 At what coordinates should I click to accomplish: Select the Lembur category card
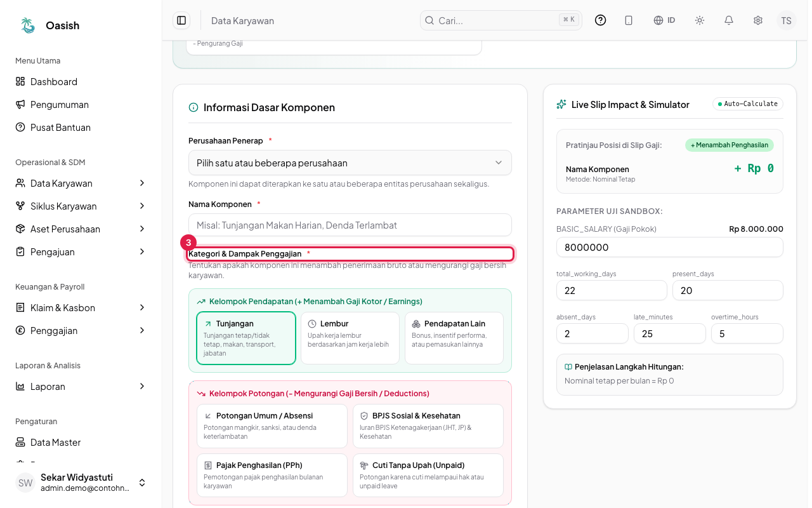(350, 338)
